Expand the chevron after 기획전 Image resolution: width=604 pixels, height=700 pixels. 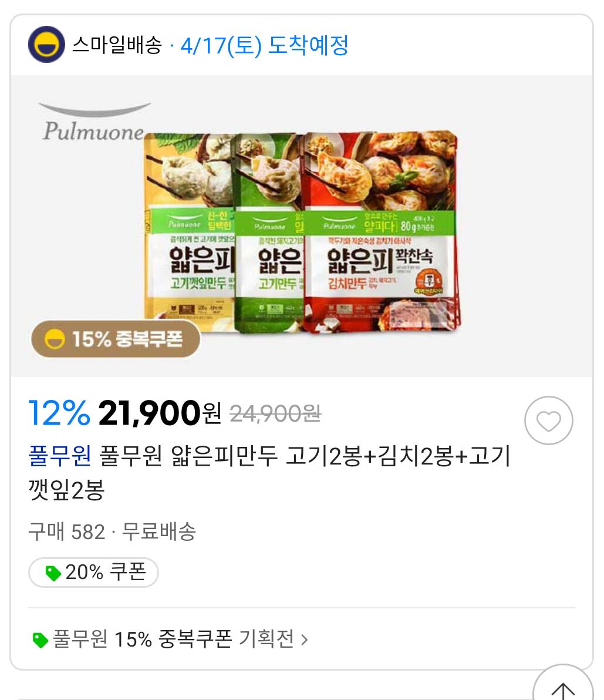coord(304,640)
